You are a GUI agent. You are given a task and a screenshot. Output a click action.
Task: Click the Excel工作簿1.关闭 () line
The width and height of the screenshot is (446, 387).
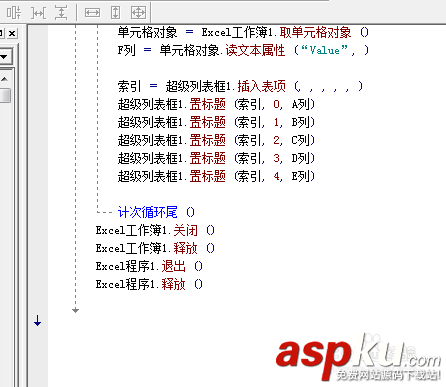pyautogui.click(x=155, y=230)
